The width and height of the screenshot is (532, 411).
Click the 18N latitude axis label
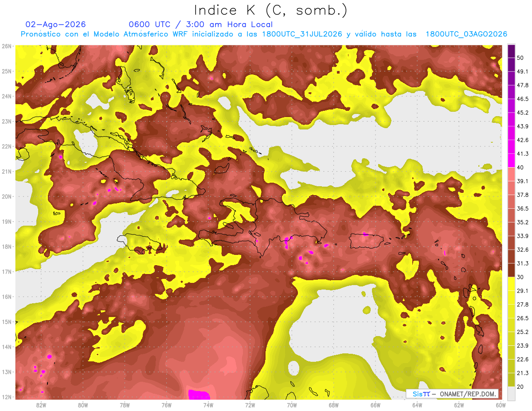coord(7,247)
